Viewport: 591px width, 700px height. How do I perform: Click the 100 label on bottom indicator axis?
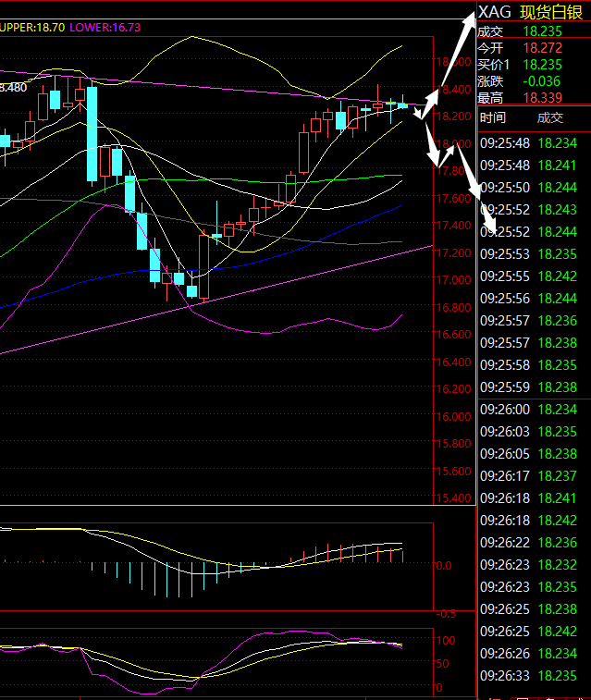coord(445,640)
